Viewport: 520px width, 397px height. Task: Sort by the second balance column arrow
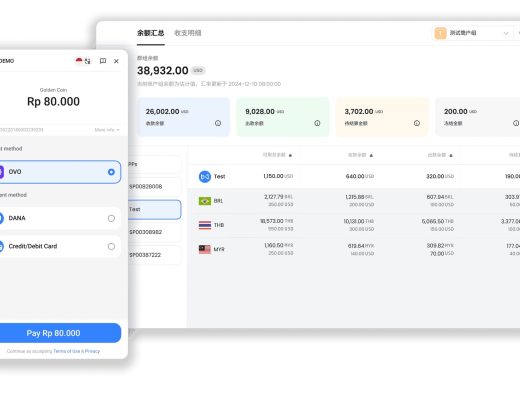click(371, 155)
